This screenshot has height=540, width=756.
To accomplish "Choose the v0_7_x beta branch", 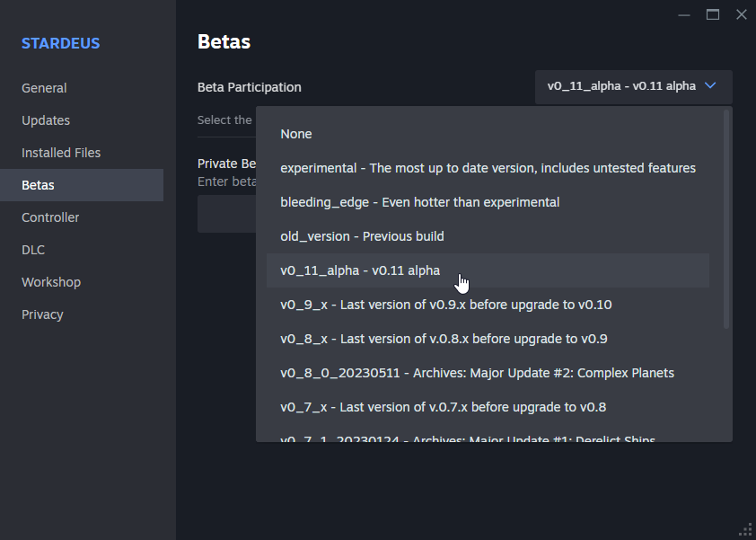I will coord(443,407).
